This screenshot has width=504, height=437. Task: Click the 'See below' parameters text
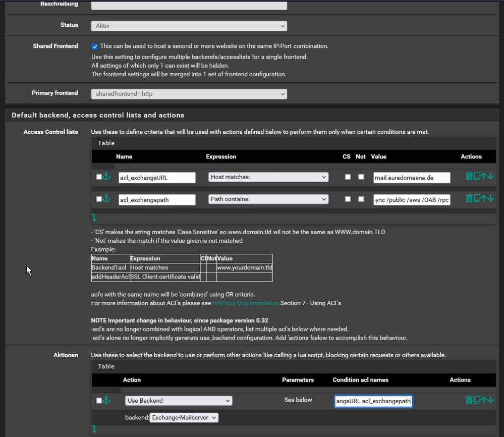298,400
